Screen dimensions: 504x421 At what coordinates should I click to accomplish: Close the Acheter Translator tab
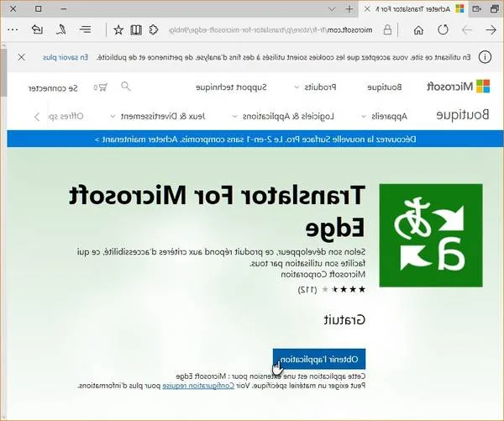click(367, 9)
